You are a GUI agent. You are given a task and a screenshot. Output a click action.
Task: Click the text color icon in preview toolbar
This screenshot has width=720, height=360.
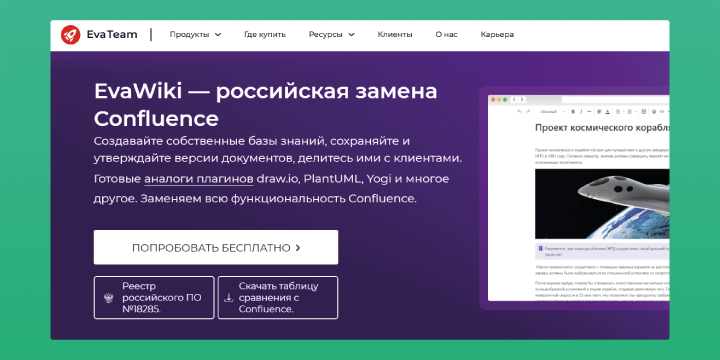point(608,112)
